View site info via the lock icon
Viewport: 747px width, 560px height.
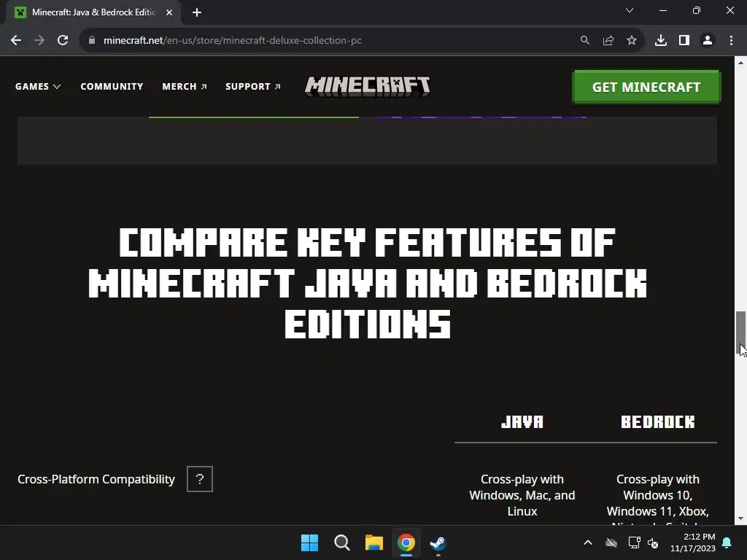[x=91, y=41]
